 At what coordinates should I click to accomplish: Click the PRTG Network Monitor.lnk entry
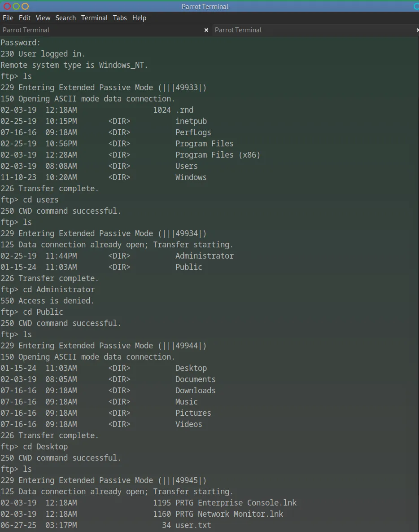pyautogui.click(x=229, y=514)
